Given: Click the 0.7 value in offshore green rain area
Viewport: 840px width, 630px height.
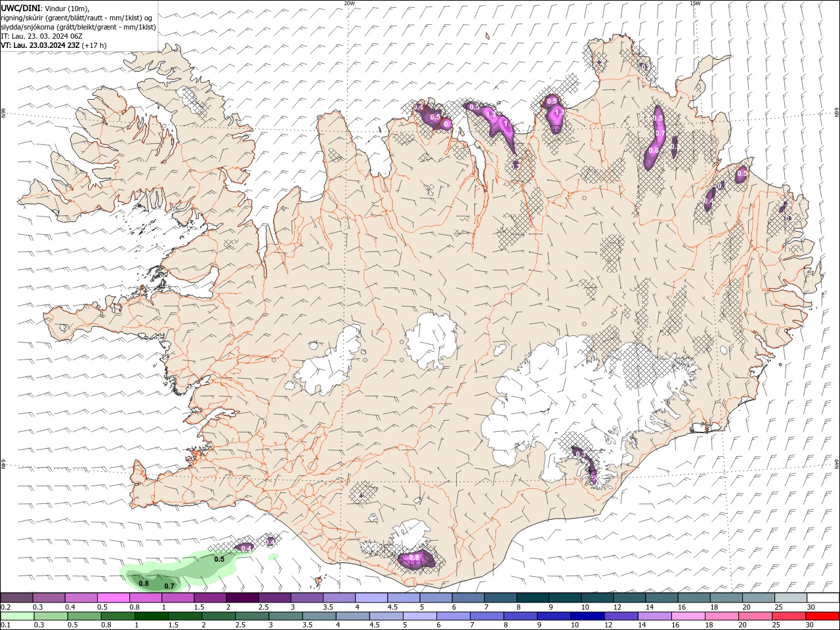Looking at the screenshot, I should point(169,586).
